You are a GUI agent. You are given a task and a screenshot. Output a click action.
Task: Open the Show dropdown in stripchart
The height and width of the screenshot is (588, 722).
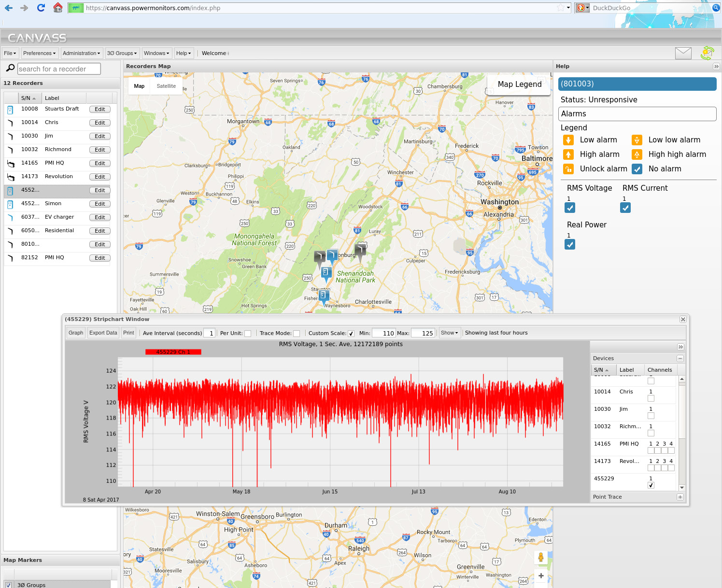449,333
